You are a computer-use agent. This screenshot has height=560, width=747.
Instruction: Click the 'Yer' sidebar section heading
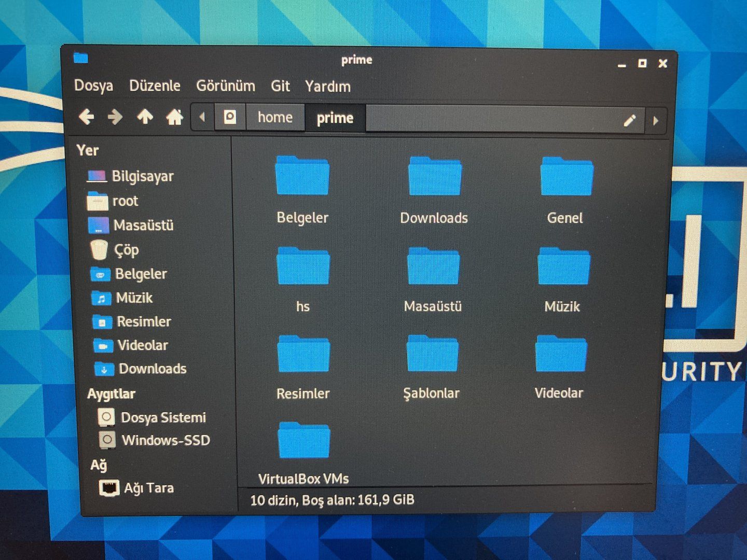click(87, 150)
